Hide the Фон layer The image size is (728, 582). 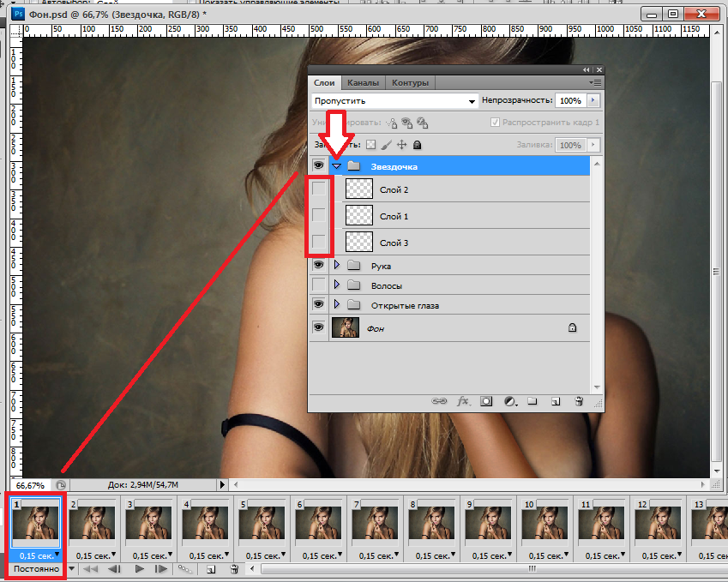318,327
